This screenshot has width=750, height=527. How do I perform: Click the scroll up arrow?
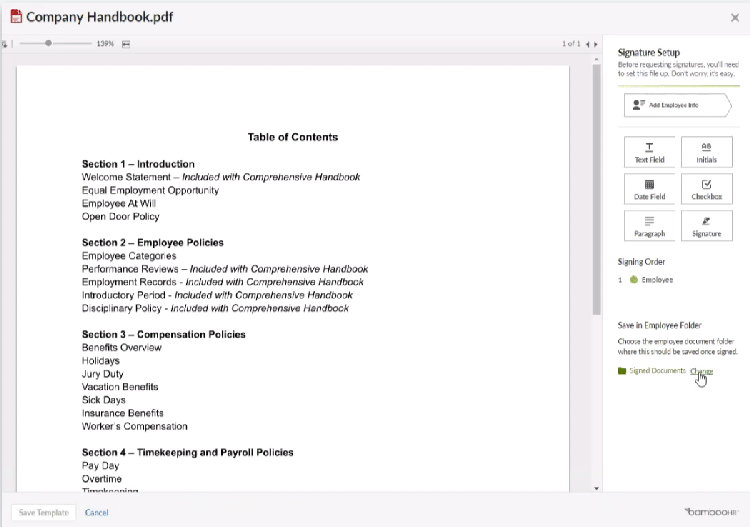596,59
